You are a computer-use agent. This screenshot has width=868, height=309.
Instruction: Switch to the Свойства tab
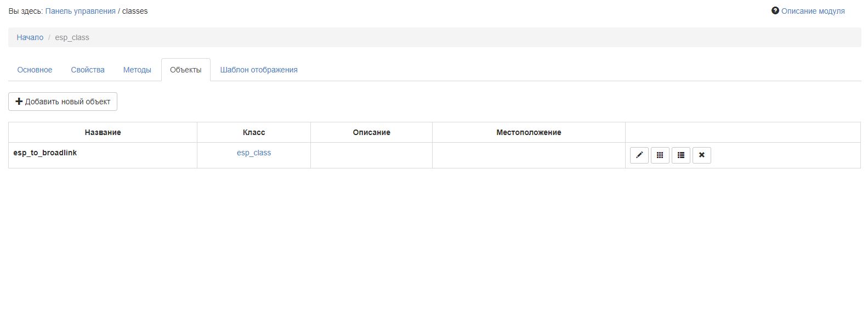click(88, 70)
